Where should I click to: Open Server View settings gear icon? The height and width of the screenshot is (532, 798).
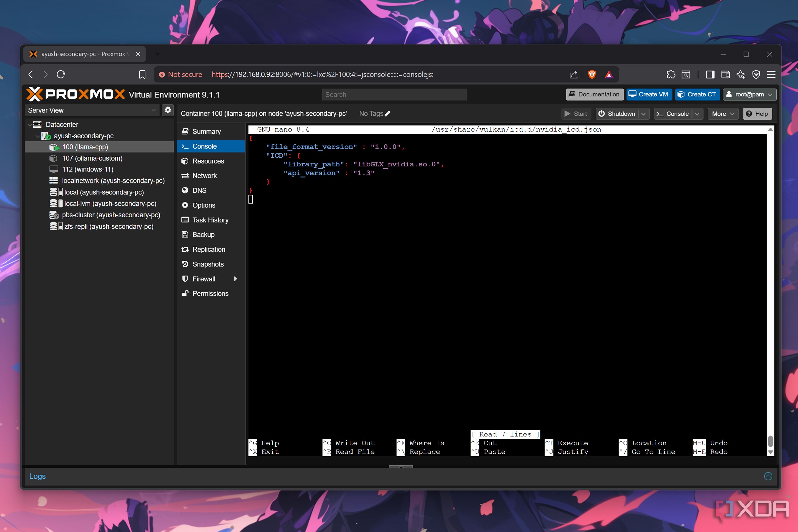168,110
